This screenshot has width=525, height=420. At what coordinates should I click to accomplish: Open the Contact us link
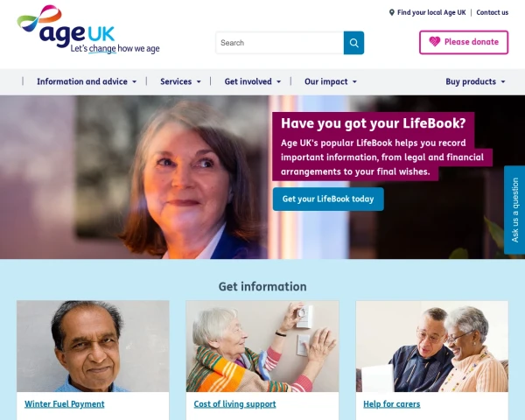[492, 13]
